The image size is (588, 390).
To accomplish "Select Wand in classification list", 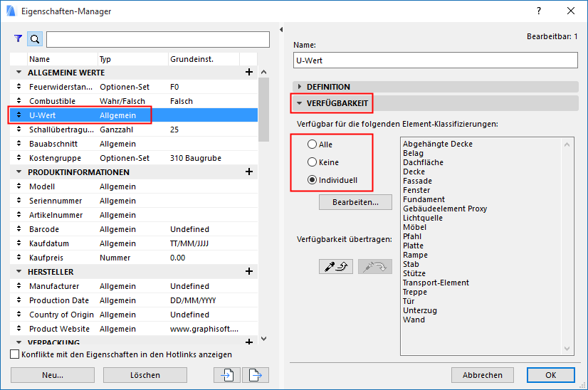I will click(414, 320).
